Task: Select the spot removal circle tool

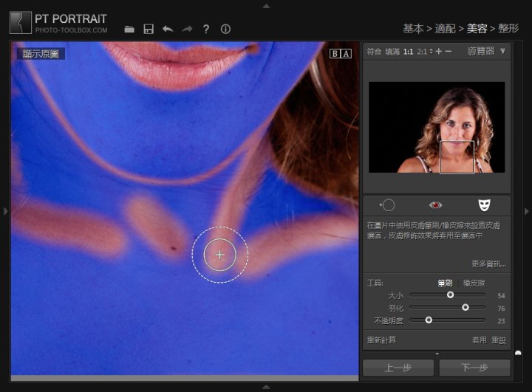Action: click(x=387, y=204)
